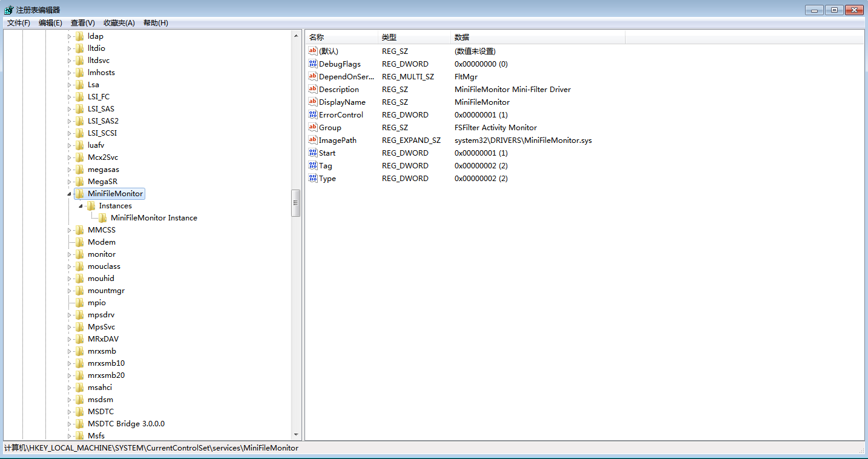This screenshot has height=459, width=868.
Task: Open the 收藏夹(A) menu
Action: (119, 23)
